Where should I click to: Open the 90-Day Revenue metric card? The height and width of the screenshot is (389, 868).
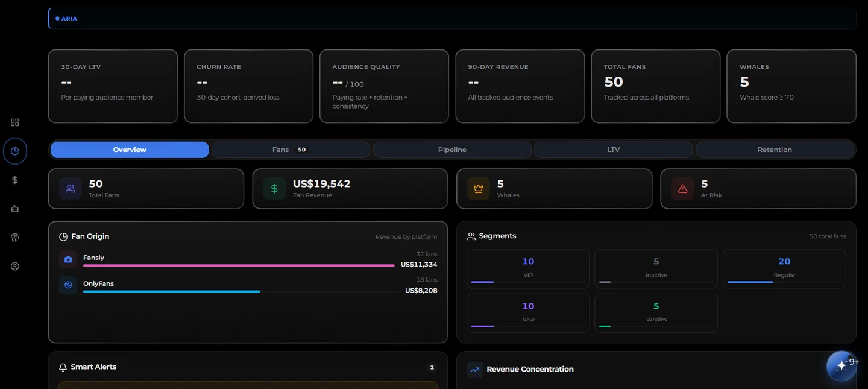(x=520, y=86)
